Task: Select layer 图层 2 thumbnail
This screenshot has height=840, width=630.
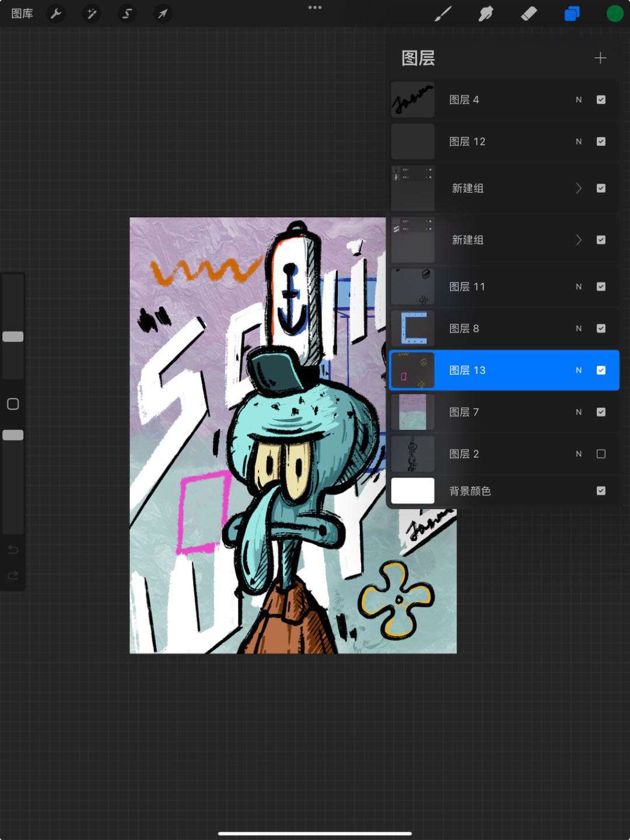Action: pyautogui.click(x=413, y=454)
